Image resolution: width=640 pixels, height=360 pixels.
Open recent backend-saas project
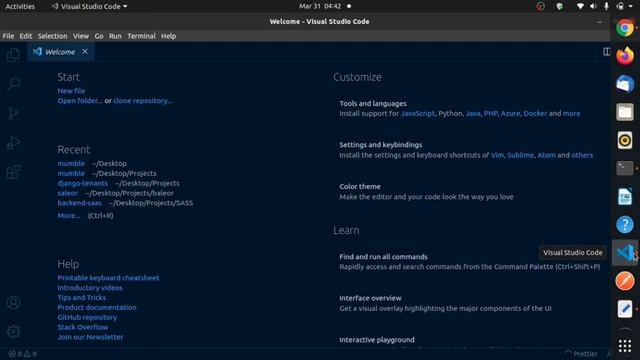tap(79, 202)
